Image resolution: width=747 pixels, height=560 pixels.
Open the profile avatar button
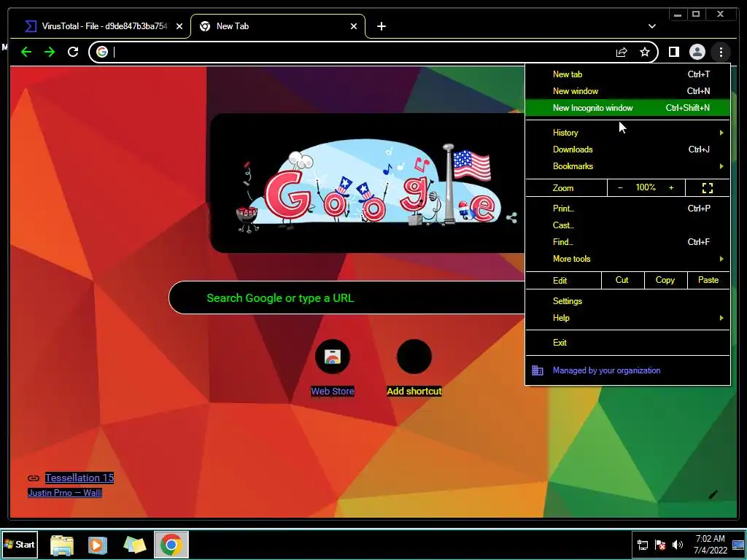coord(697,52)
